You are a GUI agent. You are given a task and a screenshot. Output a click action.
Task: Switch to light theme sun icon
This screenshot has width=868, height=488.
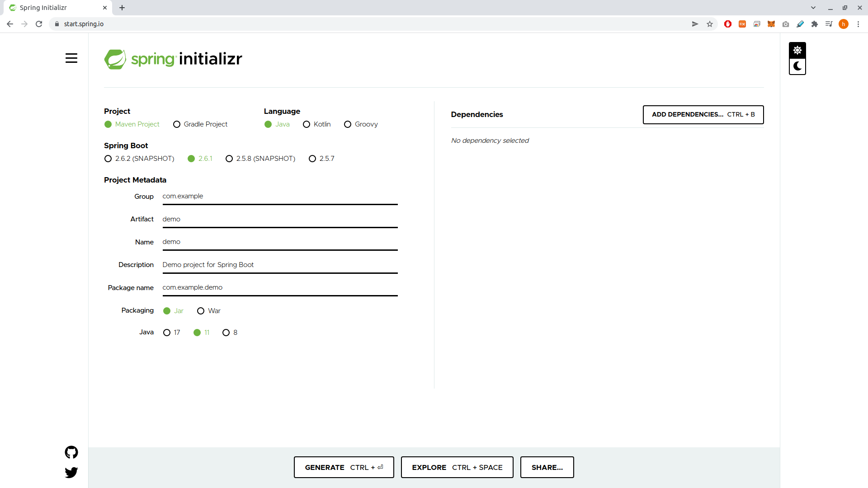(797, 50)
